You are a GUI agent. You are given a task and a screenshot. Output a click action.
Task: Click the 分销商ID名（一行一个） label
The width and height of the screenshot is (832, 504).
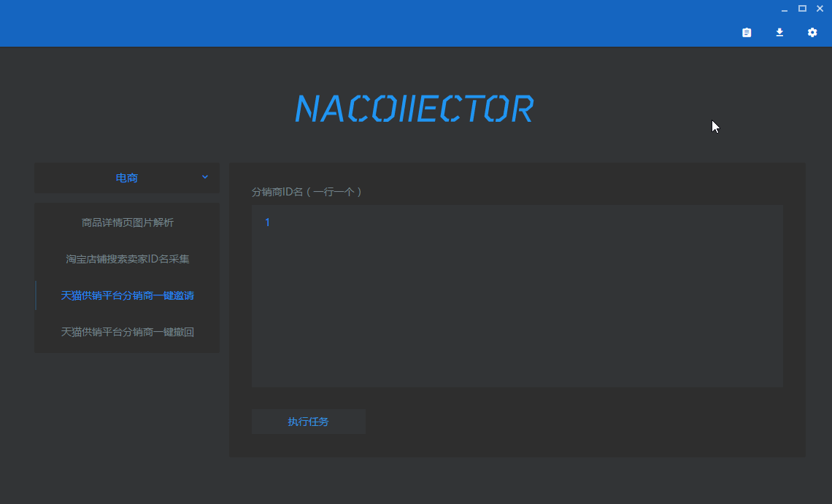tap(307, 192)
